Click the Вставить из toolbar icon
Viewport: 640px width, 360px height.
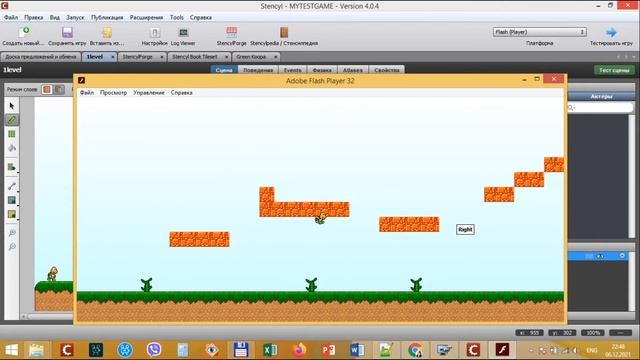pos(107,32)
